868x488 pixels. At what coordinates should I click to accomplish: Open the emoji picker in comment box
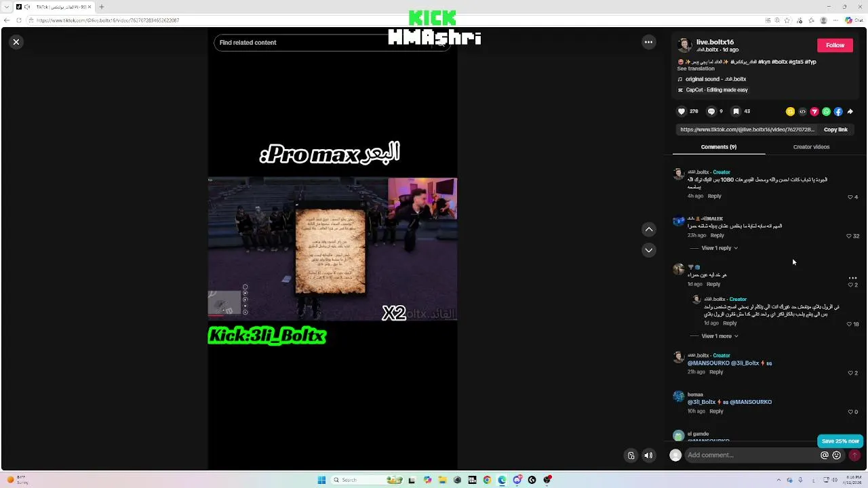pyautogui.click(x=837, y=455)
